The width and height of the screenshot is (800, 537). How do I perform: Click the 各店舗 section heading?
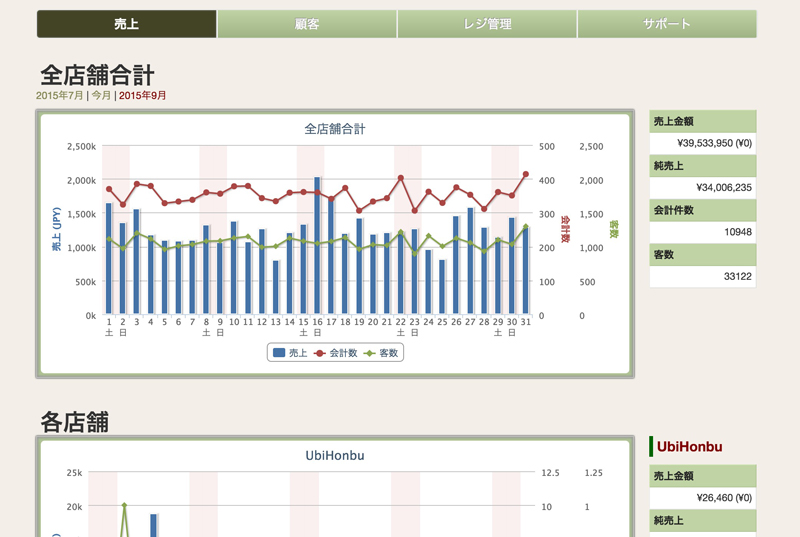[74, 422]
